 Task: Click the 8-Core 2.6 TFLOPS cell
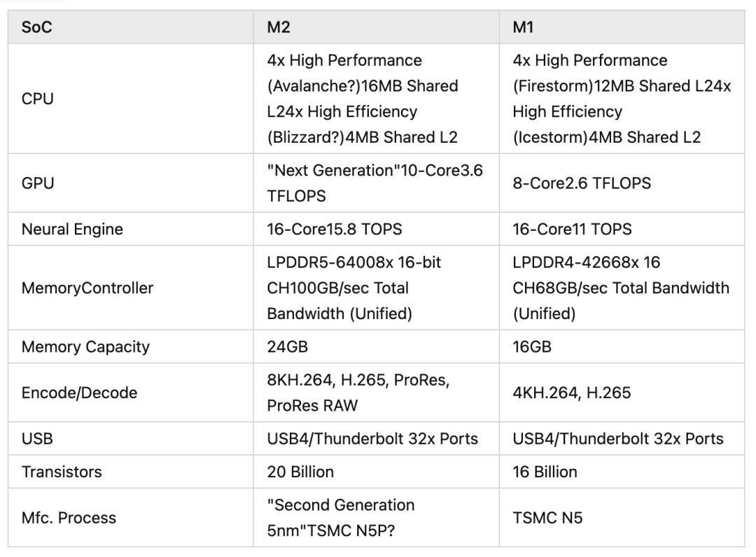pos(582,183)
